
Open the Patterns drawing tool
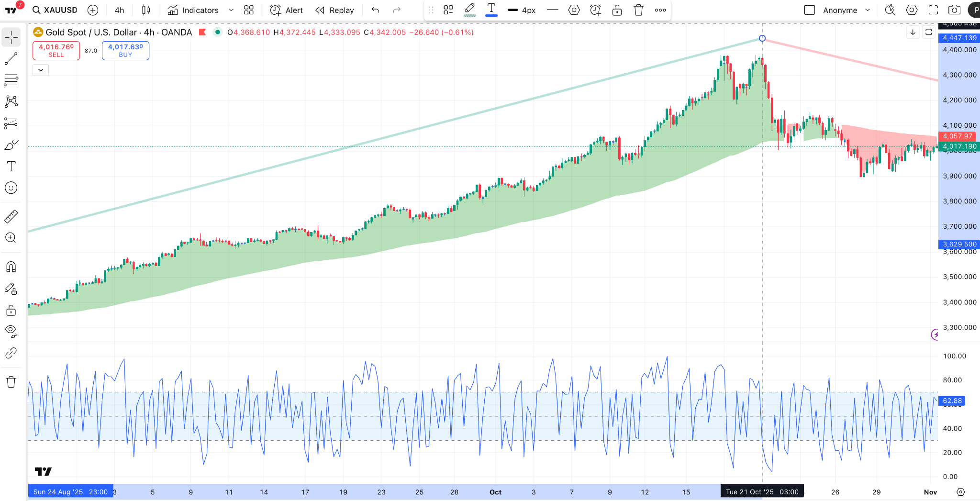pos(11,101)
